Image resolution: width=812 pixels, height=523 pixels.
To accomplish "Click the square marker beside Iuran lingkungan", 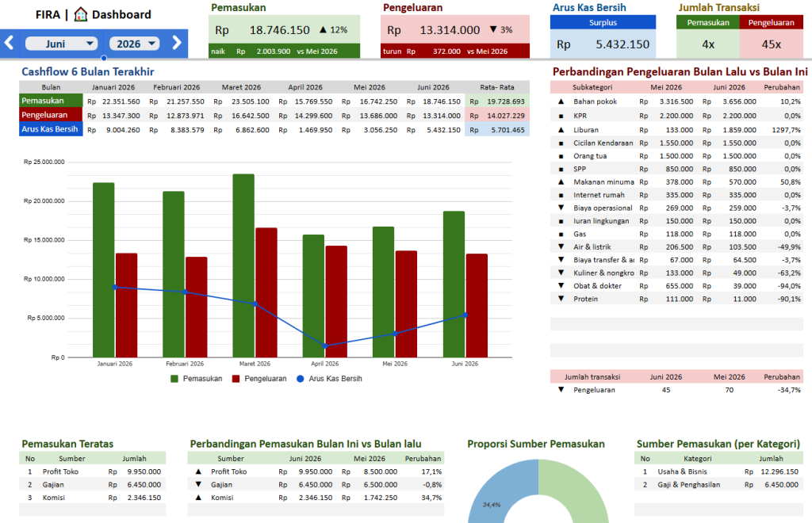I will pyautogui.click(x=561, y=221).
